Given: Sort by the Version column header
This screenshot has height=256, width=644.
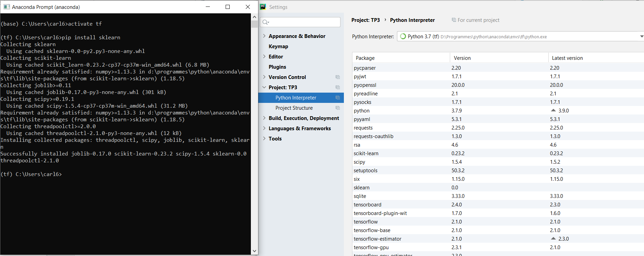Looking at the screenshot, I should tap(499, 58).
